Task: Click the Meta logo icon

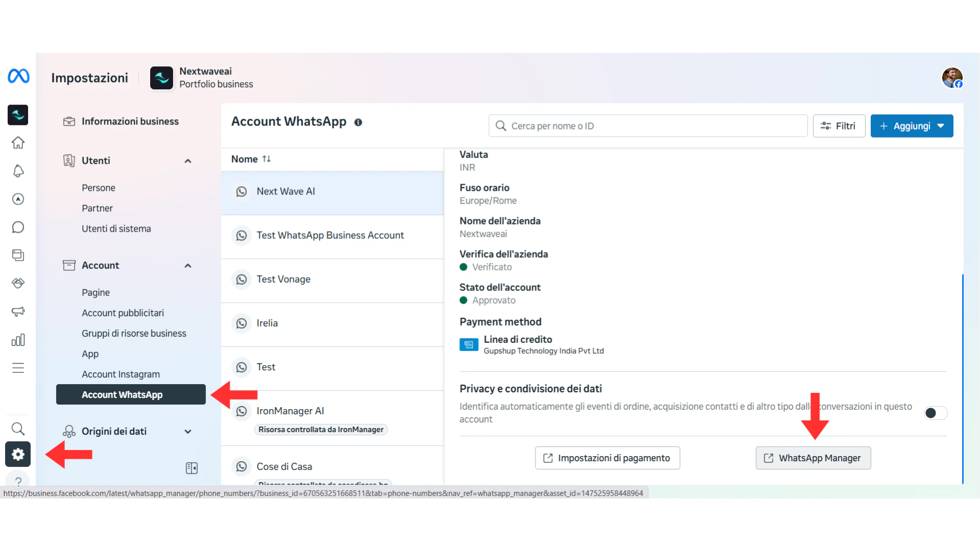Action: [x=18, y=76]
